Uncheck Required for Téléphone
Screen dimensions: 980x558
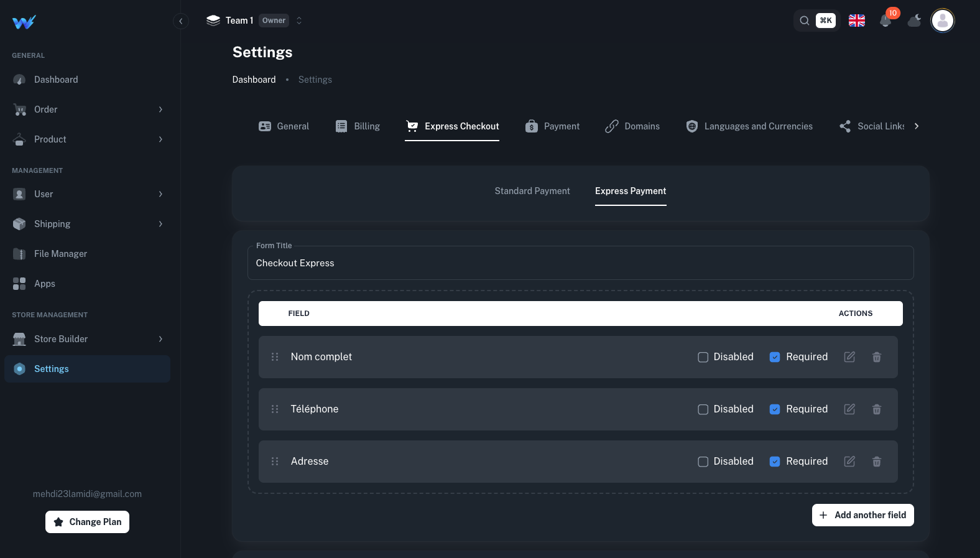[x=775, y=409]
